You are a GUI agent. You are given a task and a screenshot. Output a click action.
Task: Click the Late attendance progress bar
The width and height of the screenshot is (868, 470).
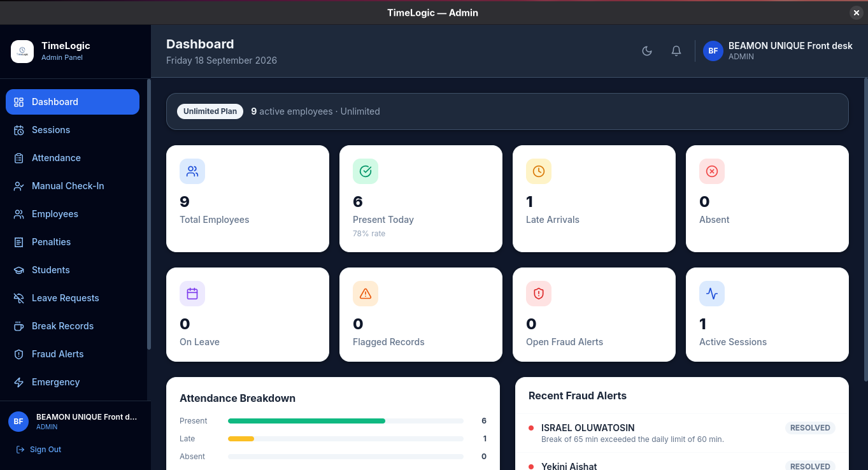[x=346, y=439]
